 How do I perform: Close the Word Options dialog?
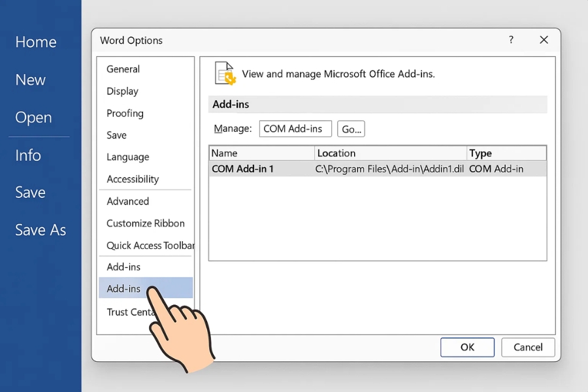click(544, 40)
